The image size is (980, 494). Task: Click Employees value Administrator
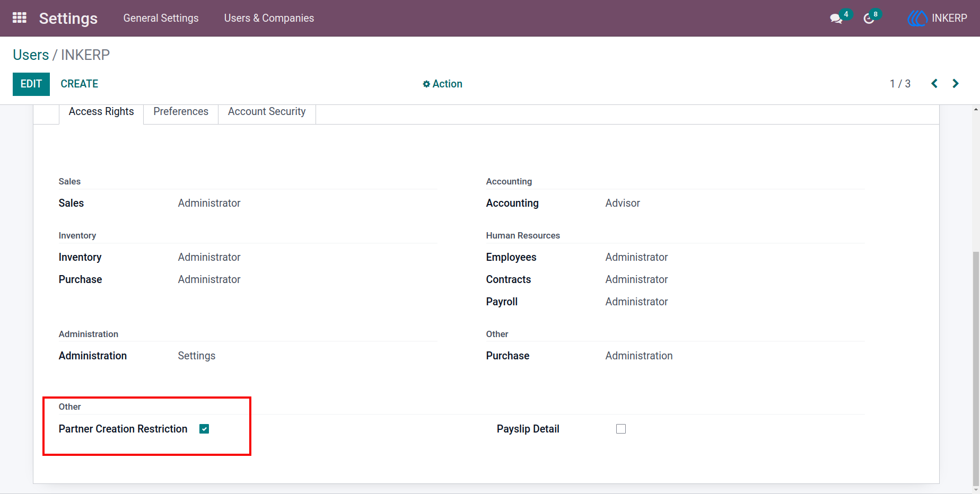click(636, 257)
